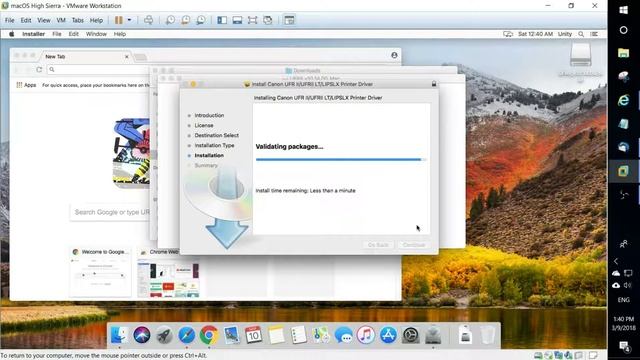The image size is (640, 360).
Task: Open Notes from the Dock
Action: click(x=276, y=336)
